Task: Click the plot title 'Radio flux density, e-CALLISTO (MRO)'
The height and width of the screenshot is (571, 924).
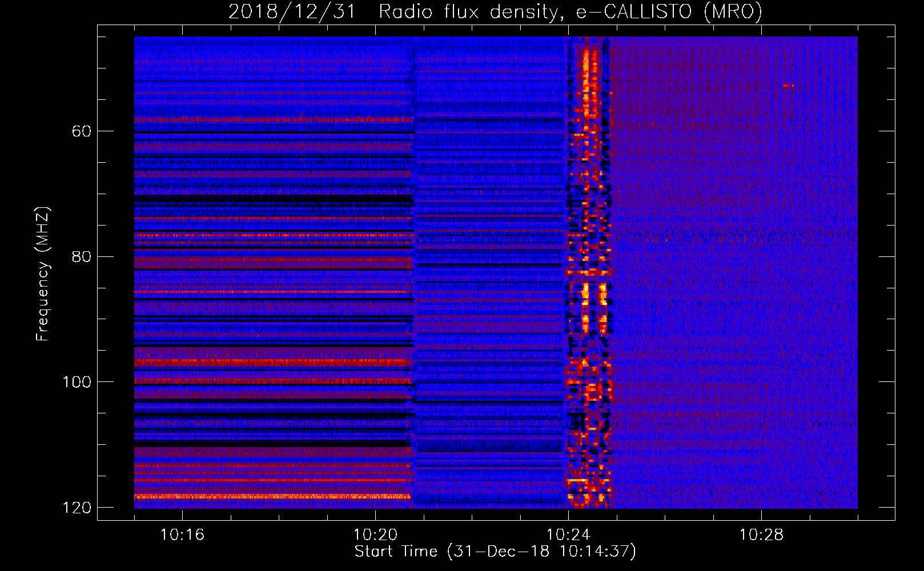Action: click(570, 11)
